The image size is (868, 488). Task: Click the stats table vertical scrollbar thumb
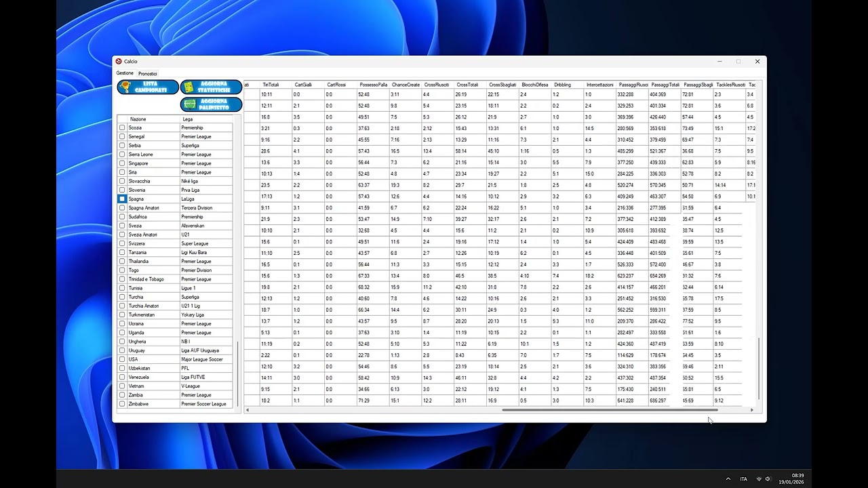(x=759, y=369)
